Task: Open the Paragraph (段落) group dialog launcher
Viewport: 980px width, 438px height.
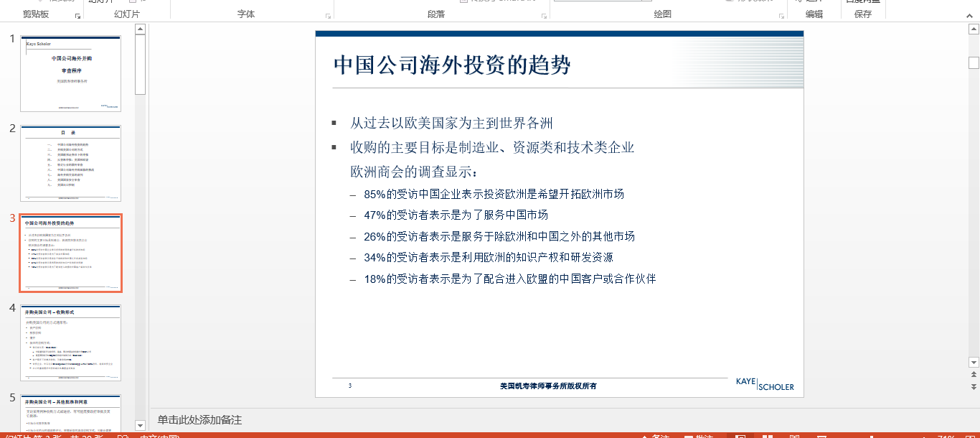Action: click(x=544, y=16)
